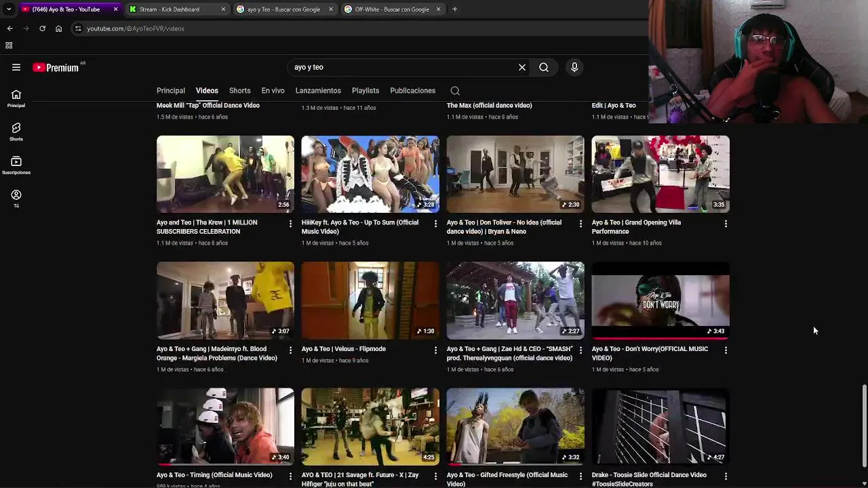Open 'Grand Opening Villa Performance' video title

(x=636, y=227)
